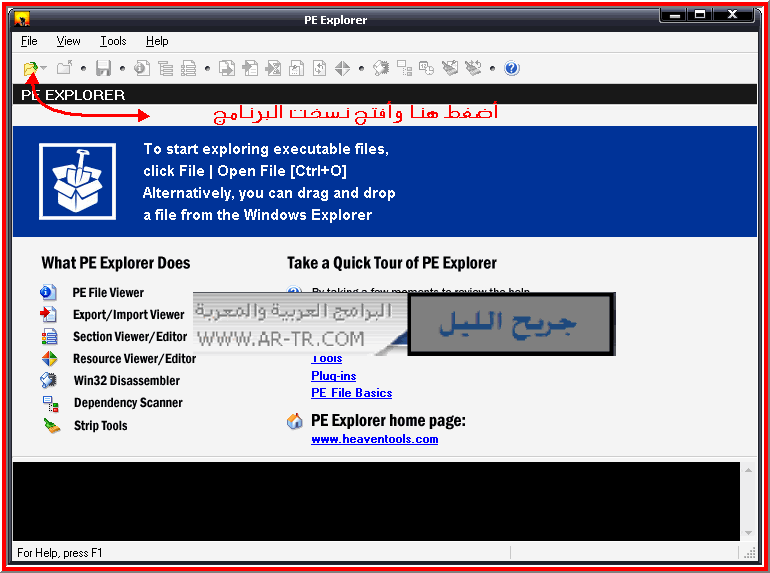
Task: Click the Open File toolbar icon
Action: click(30, 68)
